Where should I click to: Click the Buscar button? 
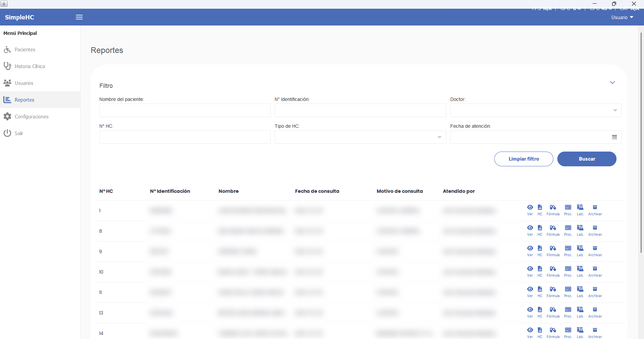tap(587, 159)
